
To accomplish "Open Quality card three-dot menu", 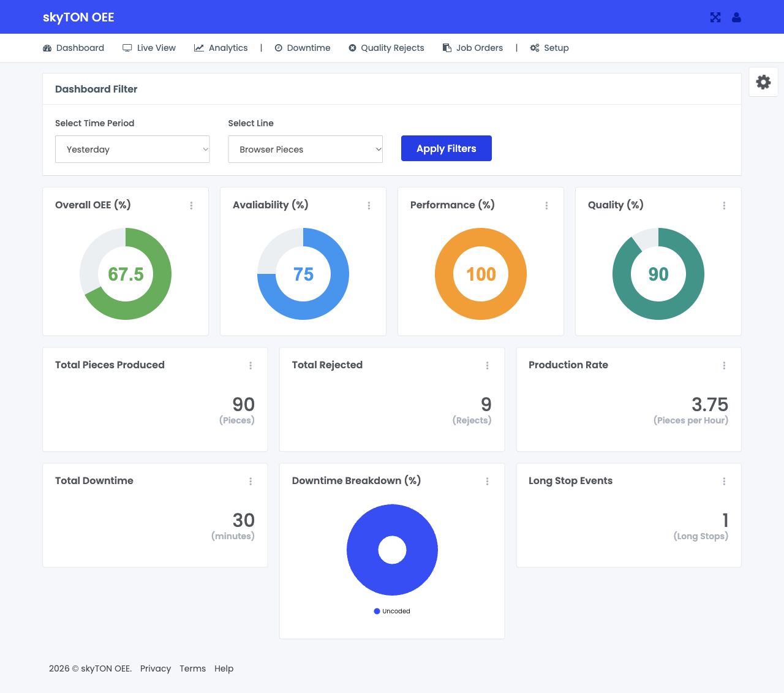I will (x=724, y=206).
